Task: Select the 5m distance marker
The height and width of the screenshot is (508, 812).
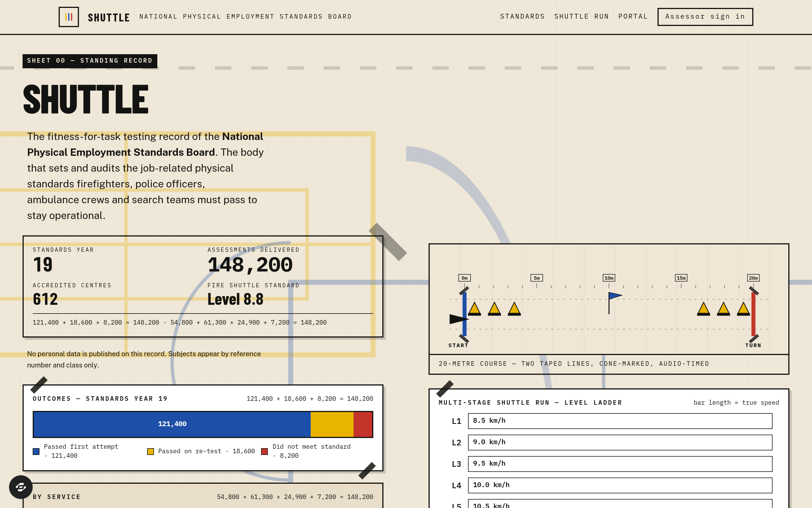Action: tap(537, 278)
